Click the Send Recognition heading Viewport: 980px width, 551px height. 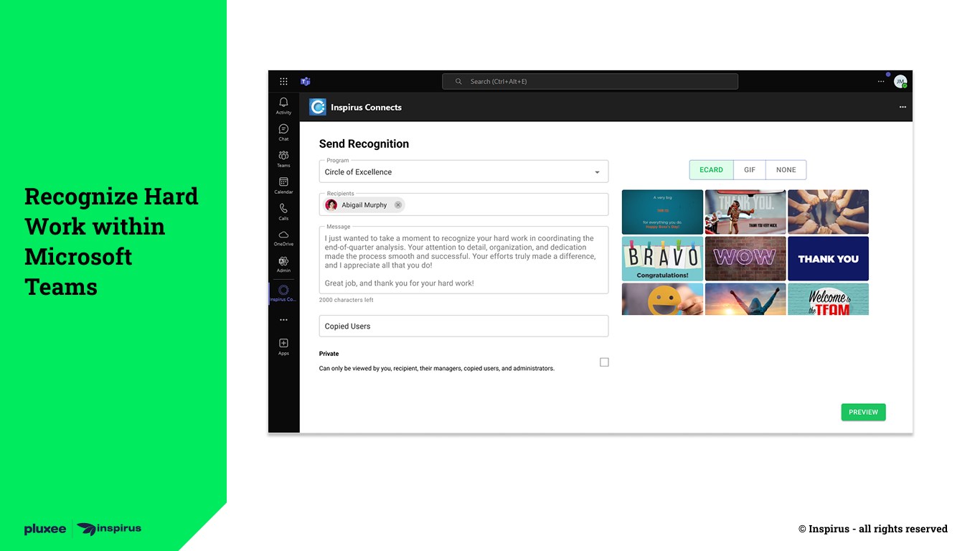point(364,144)
